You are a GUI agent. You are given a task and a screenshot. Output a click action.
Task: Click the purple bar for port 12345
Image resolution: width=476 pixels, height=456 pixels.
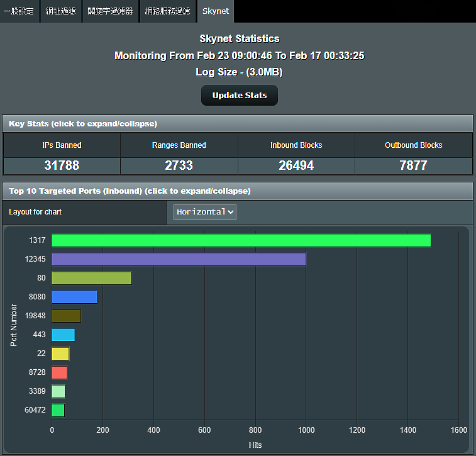[179, 259]
